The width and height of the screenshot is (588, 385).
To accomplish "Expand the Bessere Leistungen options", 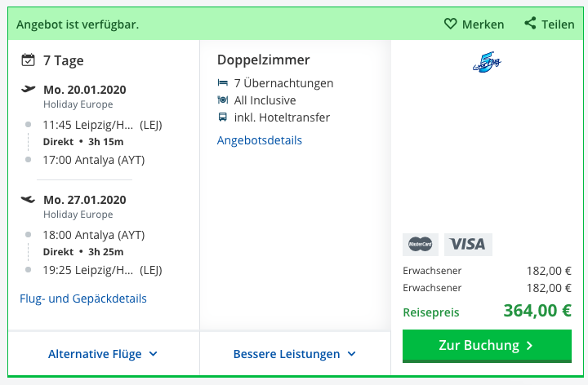I will click(295, 354).
